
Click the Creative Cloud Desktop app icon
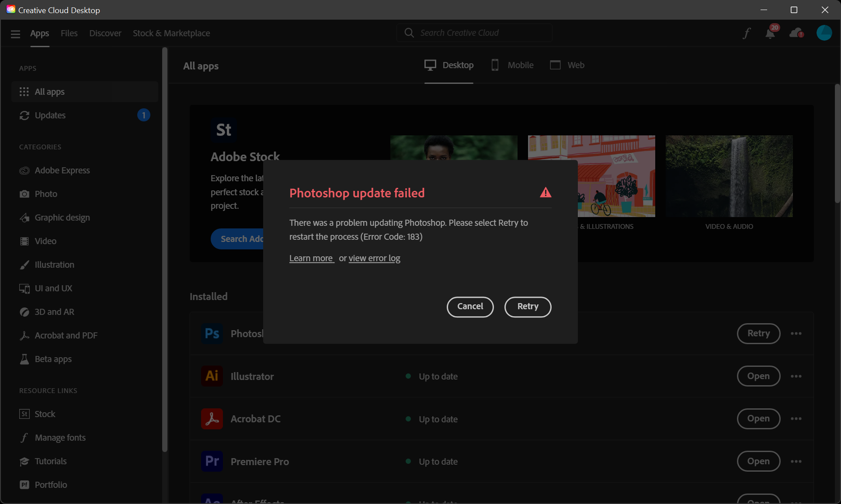point(11,10)
